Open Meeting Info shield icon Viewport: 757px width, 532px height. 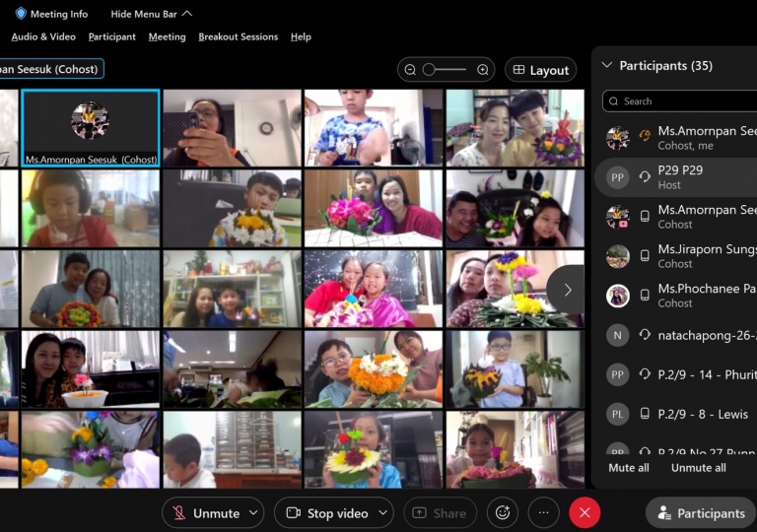click(21, 14)
